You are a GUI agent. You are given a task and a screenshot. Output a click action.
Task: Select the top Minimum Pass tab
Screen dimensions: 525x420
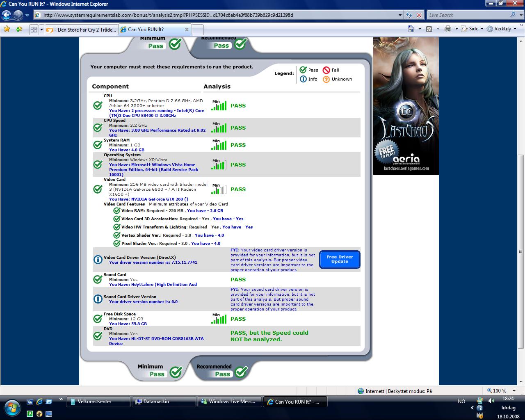[x=160, y=43]
